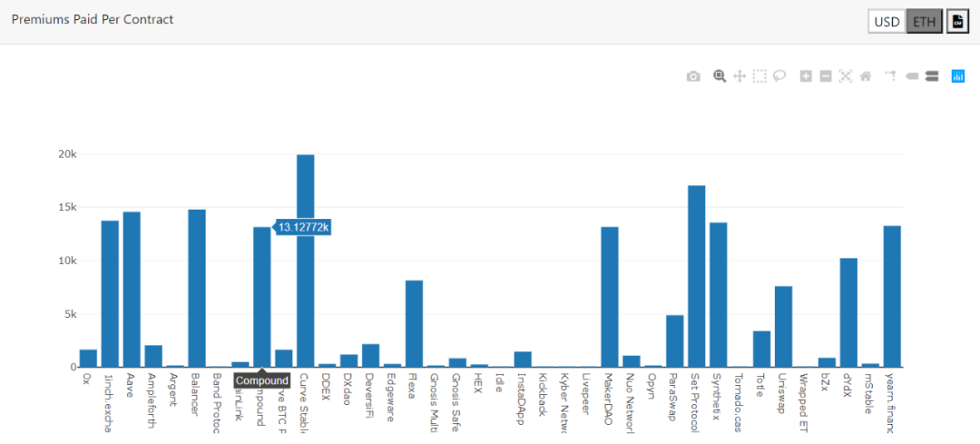This screenshot has height=444, width=980.
Task: Download data as CSV file
Action: (957, 22)
